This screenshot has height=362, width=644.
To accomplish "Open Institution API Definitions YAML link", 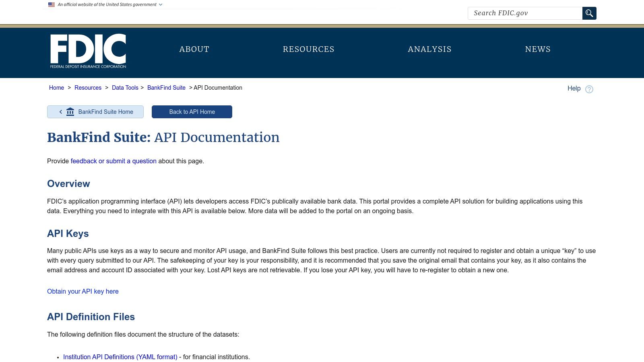I will 120,357.
